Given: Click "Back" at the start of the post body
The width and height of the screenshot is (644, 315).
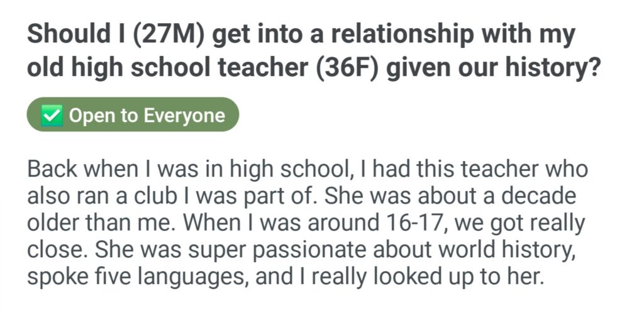Looking at the screenshot, I should [x=53, y=170].
